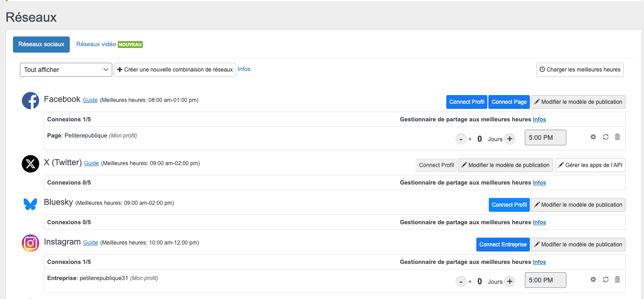Refresh the Instagram petiterepublique31 connection
The image size is (644, 299).
coord(605,280)
